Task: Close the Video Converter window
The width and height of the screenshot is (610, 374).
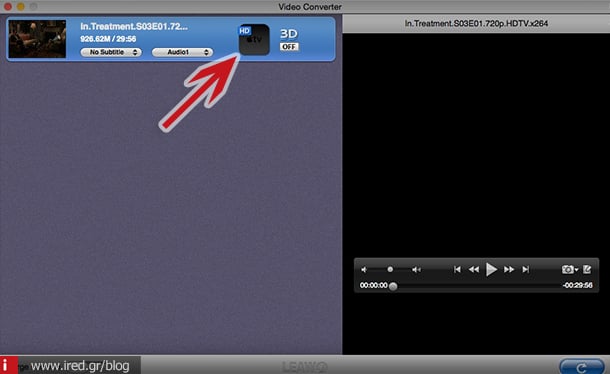Action: coord(8,6)
